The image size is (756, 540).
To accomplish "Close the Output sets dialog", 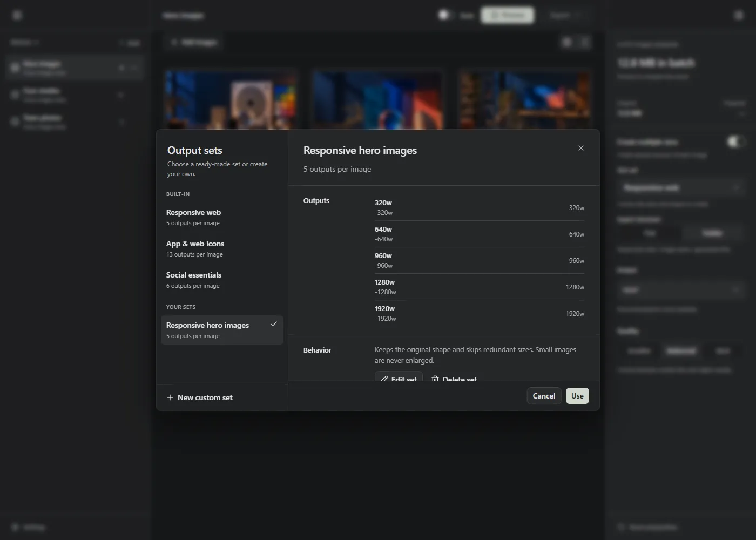I will click(581, 148).
